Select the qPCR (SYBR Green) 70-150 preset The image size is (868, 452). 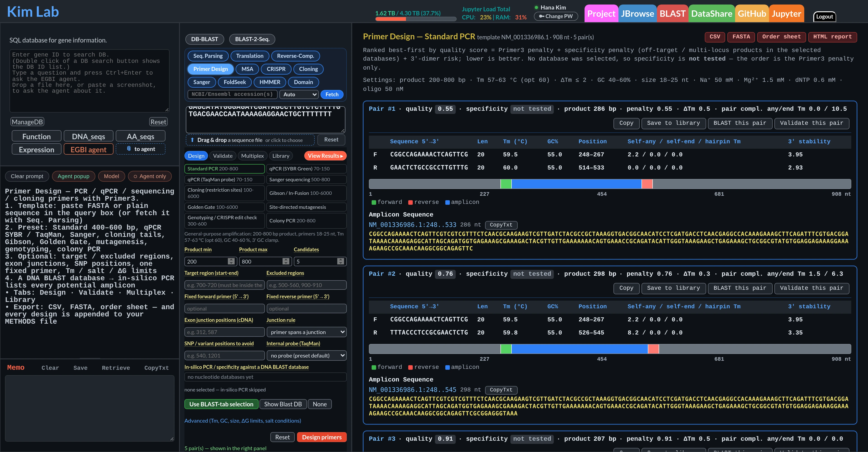click(306, 168)
